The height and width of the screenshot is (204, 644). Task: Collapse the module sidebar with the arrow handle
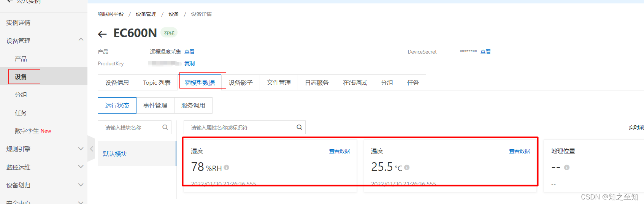pyautogui.click(x=92, y=149)
